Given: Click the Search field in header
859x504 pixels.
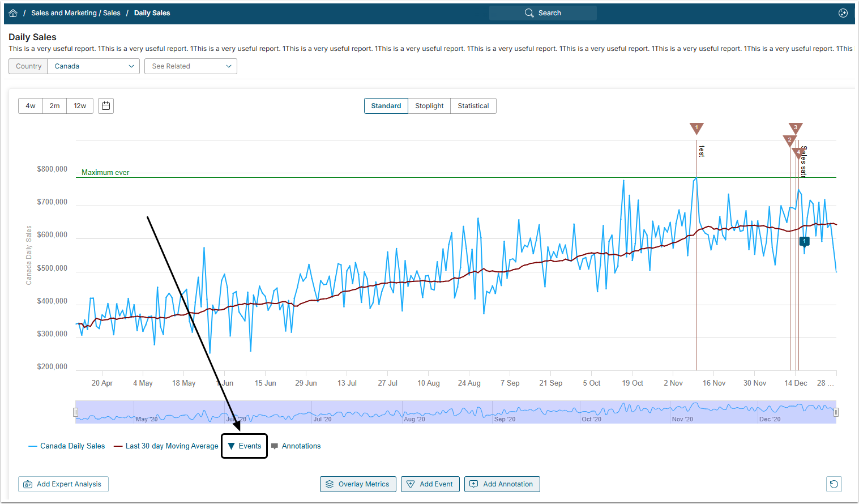Looking at the screenshot, I should tap(542, 13).
